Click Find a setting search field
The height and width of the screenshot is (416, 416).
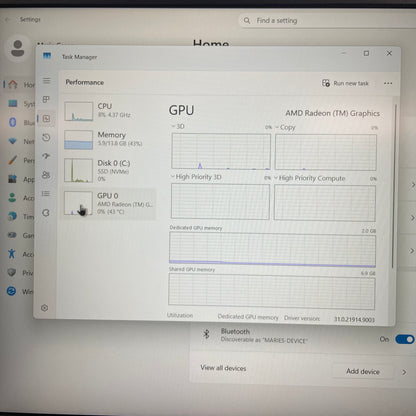tap(327, 21)
